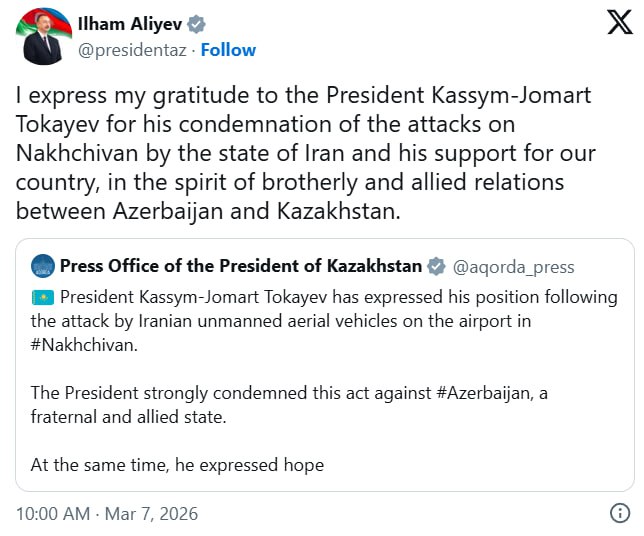The width and height of the screenshot is (644, 536).
Task: Click the 10:00 AM post time
Action: point(52,514)
